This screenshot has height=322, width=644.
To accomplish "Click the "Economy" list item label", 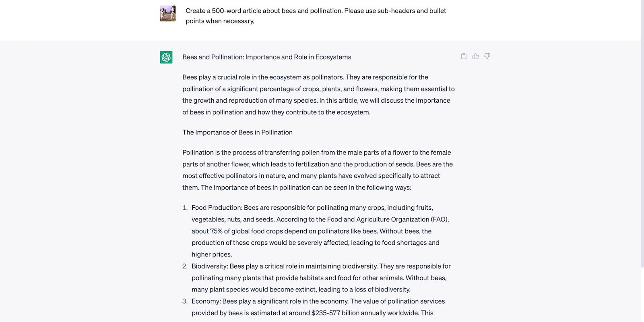I will (x=206, y=301).
